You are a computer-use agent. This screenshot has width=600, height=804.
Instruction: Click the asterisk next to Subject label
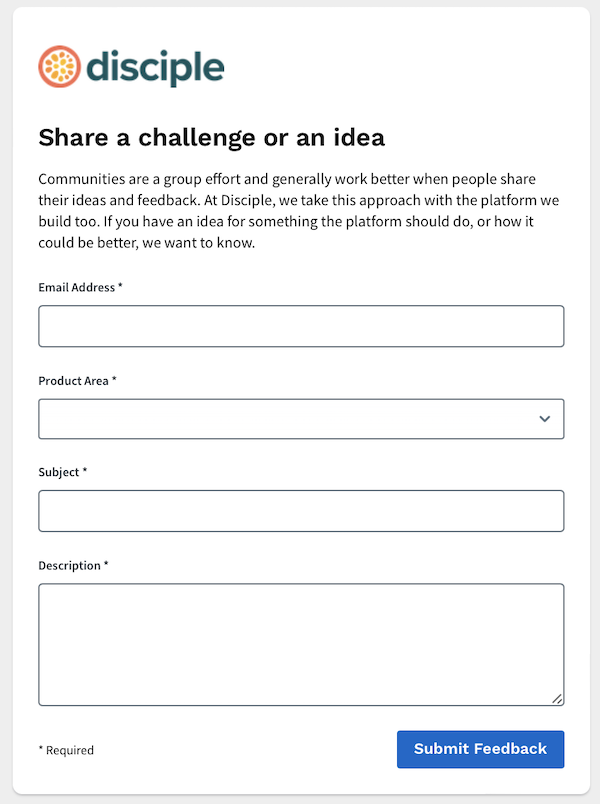85,471
